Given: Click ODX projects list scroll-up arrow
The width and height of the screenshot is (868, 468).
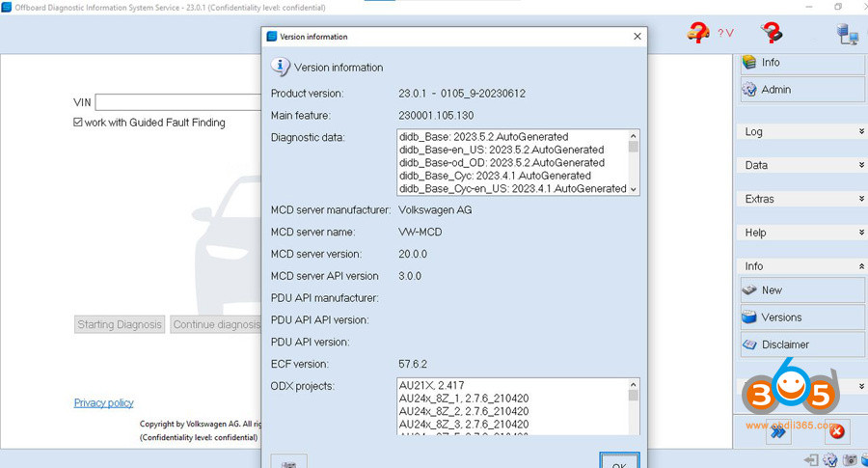Looking at the screenshot, I should click(634, 384).
